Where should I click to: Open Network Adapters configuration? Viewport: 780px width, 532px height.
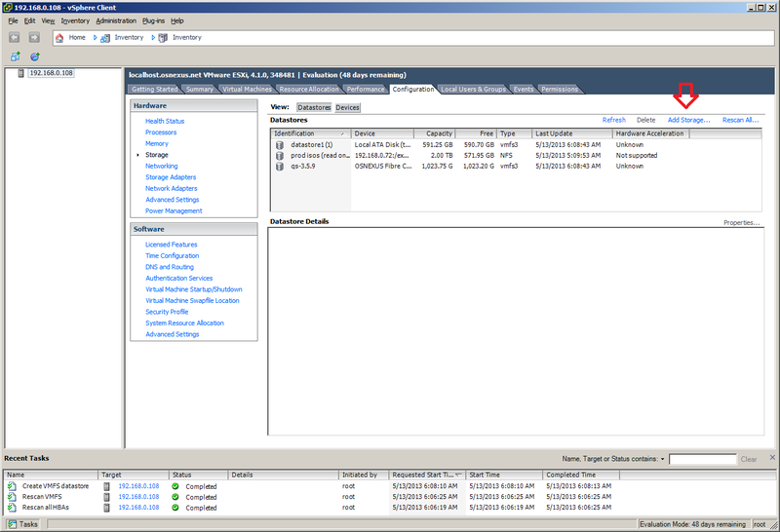[172, 188]
